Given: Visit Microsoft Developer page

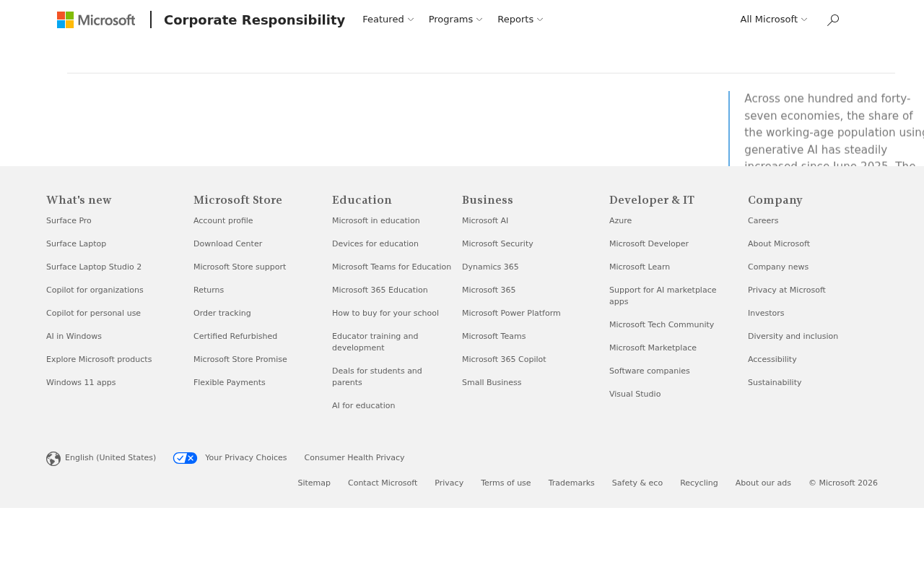Looking at the screenshot, I should click(x=649, y=244).
